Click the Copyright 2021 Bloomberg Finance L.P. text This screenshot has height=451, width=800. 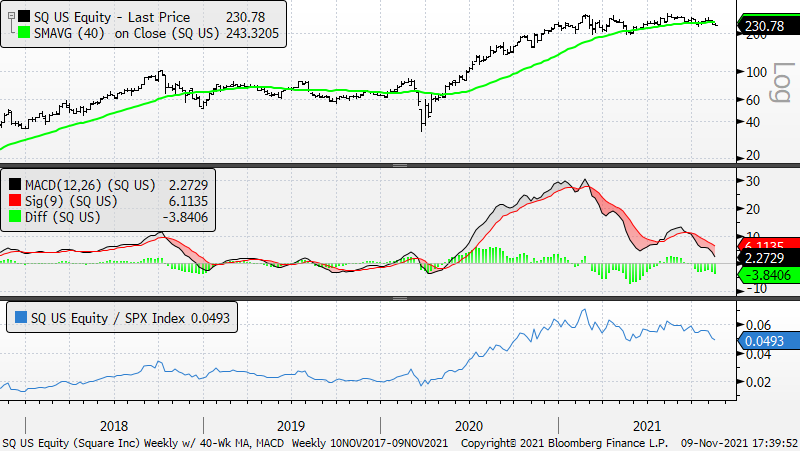564,443
